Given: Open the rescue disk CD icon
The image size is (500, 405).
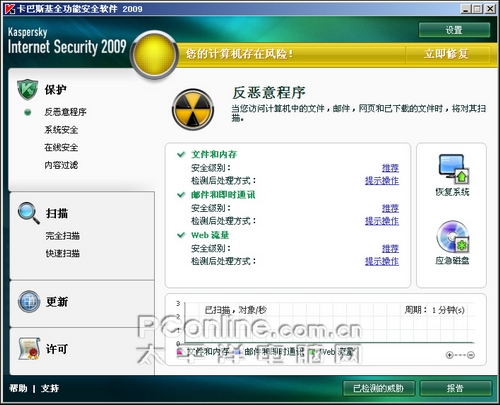Looking at the screenshot, I should (x=453, y=237).
